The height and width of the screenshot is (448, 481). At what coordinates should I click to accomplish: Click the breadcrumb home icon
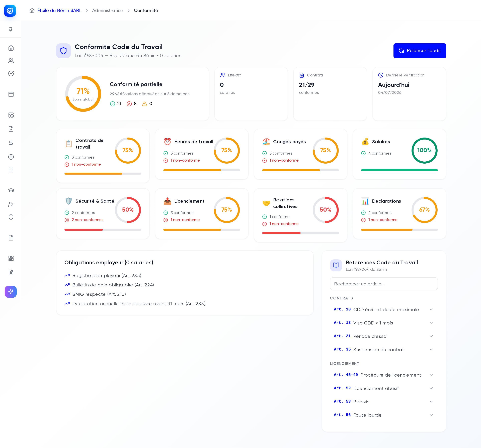point(32,11)
